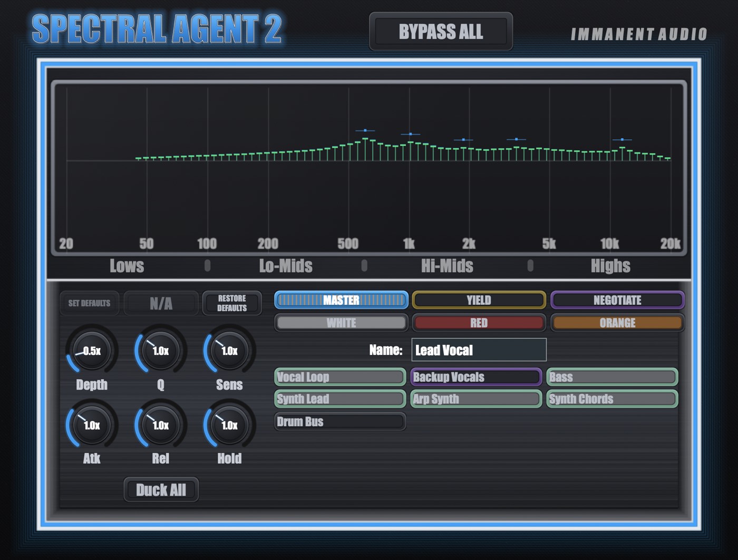Choose the WHITE color swatch
738x560 pixels.
(x=341, y=323)
